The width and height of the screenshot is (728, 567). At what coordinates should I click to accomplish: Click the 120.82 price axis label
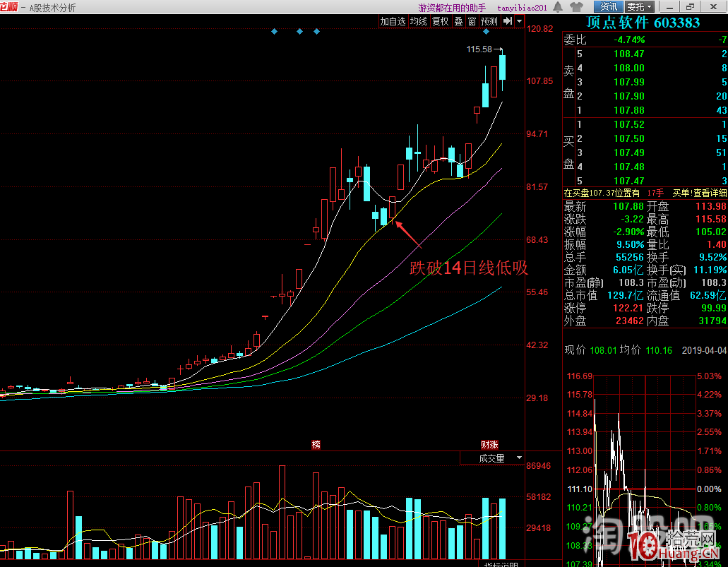pos(539,29)
